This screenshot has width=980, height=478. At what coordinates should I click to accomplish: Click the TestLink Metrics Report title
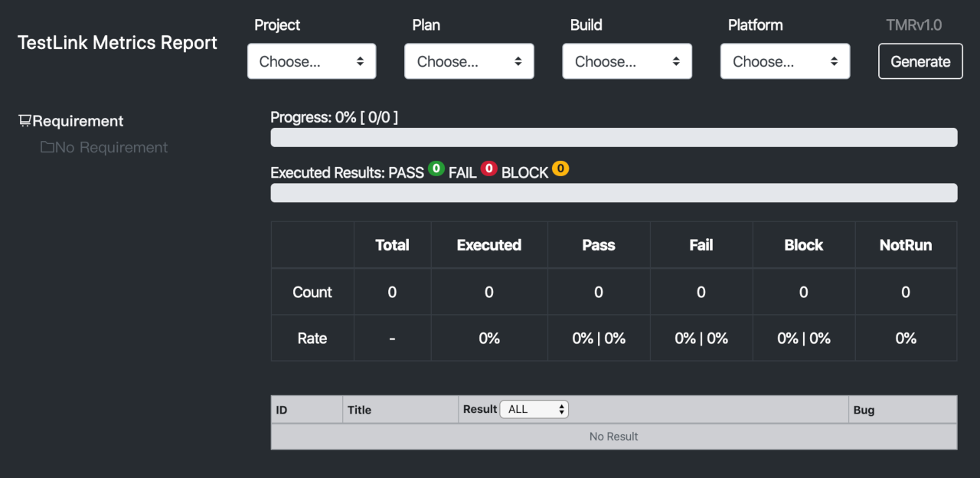click(x=117, y=43)
